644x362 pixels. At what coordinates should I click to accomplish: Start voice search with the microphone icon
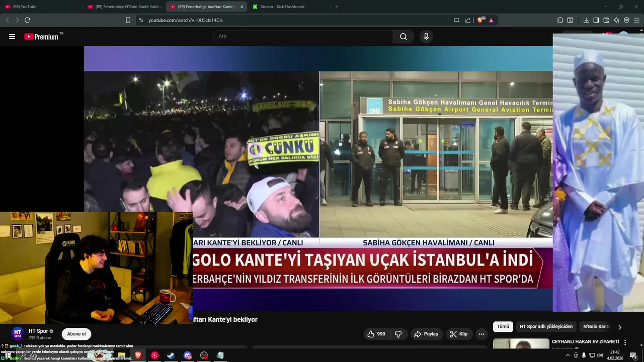[x=426, y=37]
